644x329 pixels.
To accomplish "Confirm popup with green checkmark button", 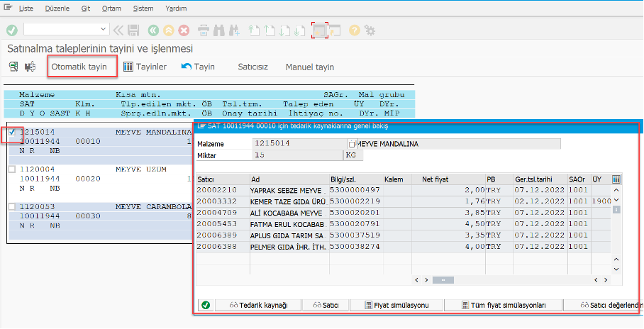I will pos(206,305).
